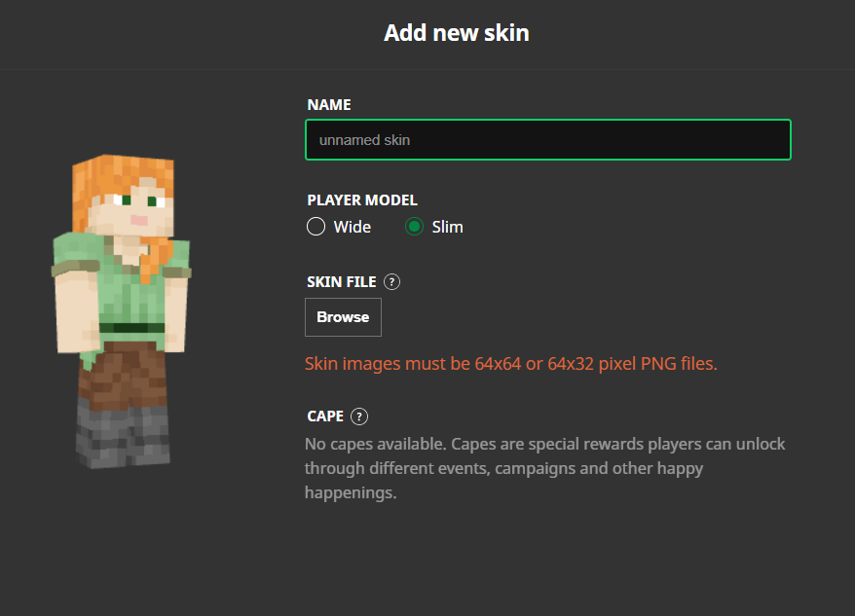Screen dimensions: 855x616
Task: Select the Wide player model
Action: click(x=316, y=226)
